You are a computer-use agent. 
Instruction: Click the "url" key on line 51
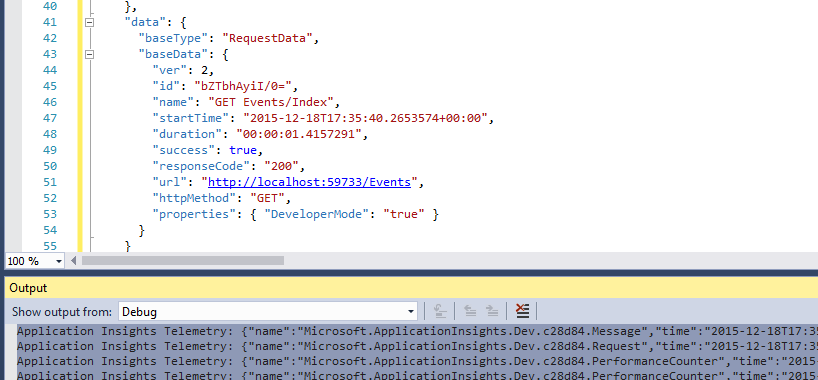click(x=170, y=182)
